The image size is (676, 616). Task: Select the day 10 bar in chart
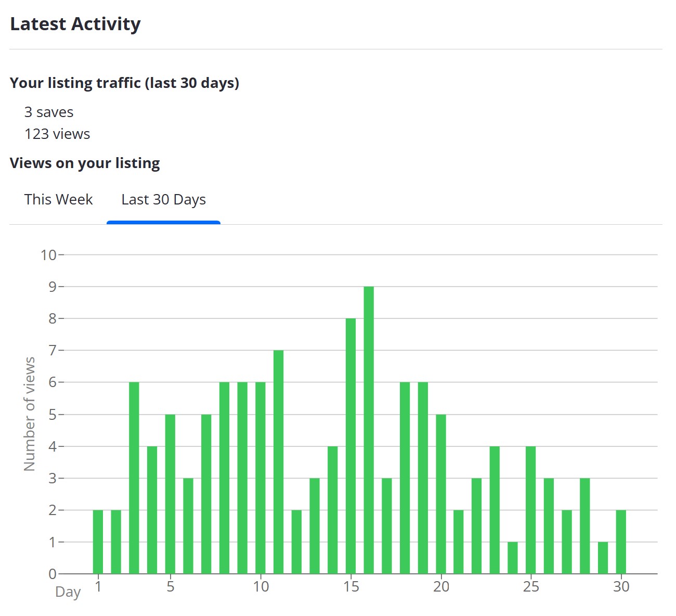[261, 478]
